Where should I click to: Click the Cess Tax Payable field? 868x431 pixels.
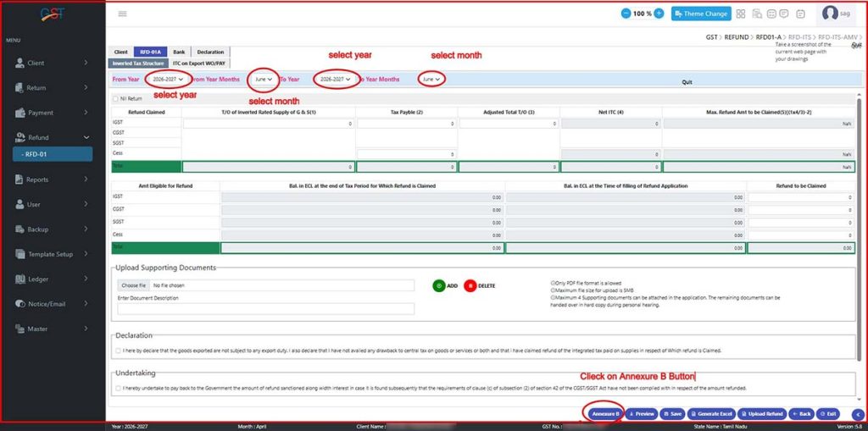[x=406, y=154]
